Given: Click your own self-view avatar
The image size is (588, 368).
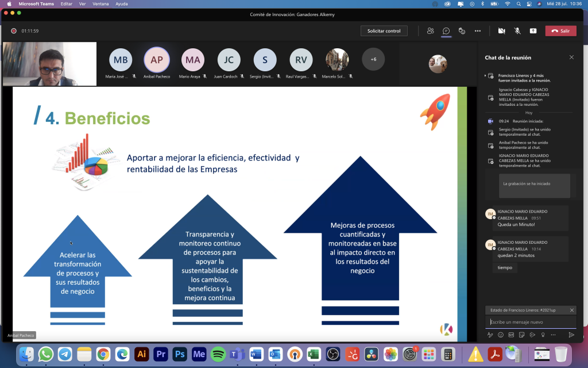Looking at the screenshot, I should tap(438, 64).
